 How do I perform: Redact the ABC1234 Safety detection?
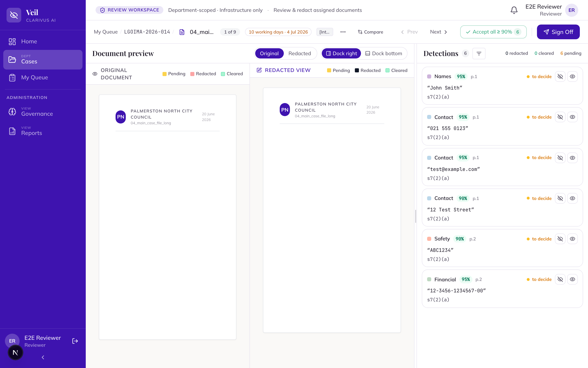click(560, 239)
